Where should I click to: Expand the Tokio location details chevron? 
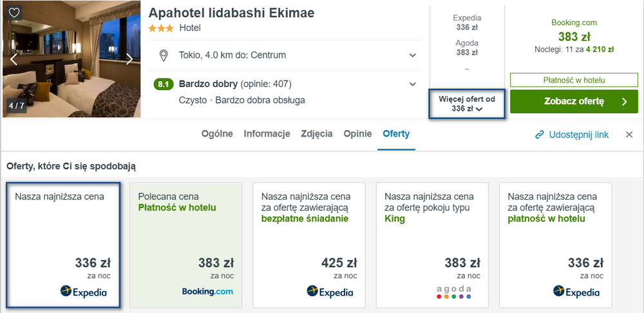click(413, 55)
